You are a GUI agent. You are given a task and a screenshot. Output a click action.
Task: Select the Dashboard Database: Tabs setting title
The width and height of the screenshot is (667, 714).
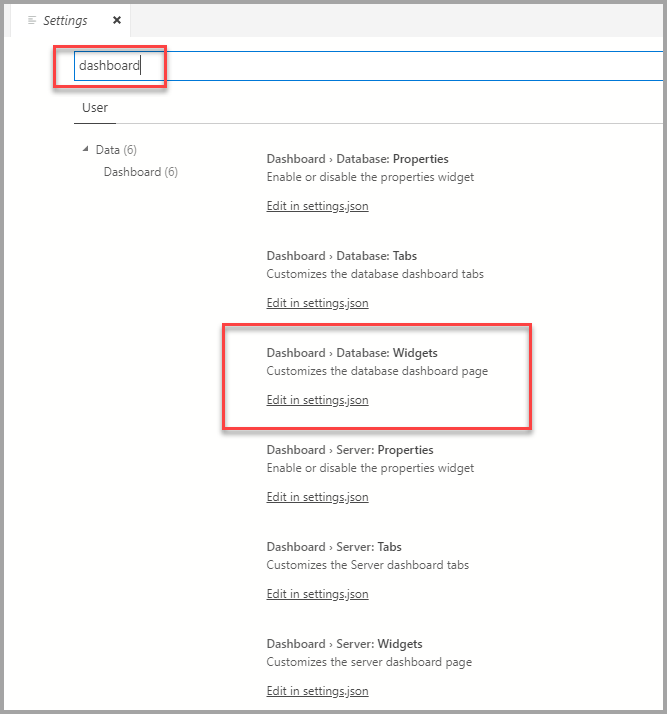click(341, 256)
